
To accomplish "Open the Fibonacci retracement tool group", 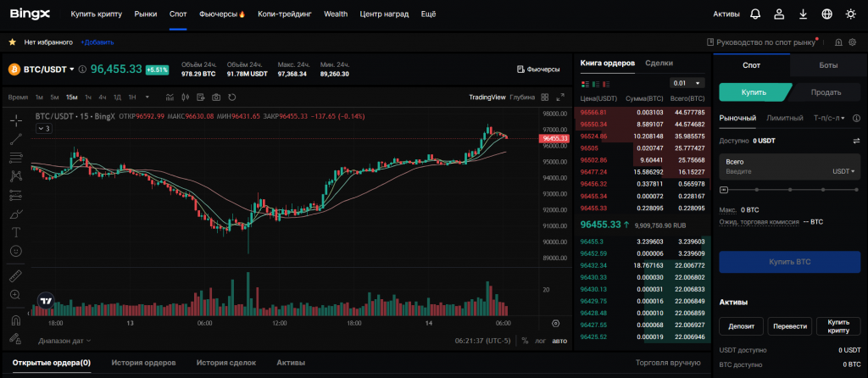I will [x=16, y=157].
